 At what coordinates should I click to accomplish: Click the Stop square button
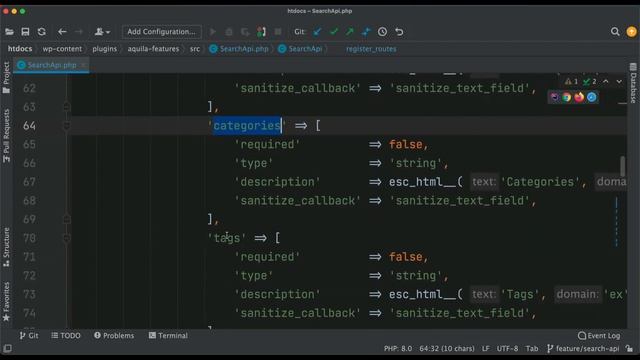tap(278, 32)
